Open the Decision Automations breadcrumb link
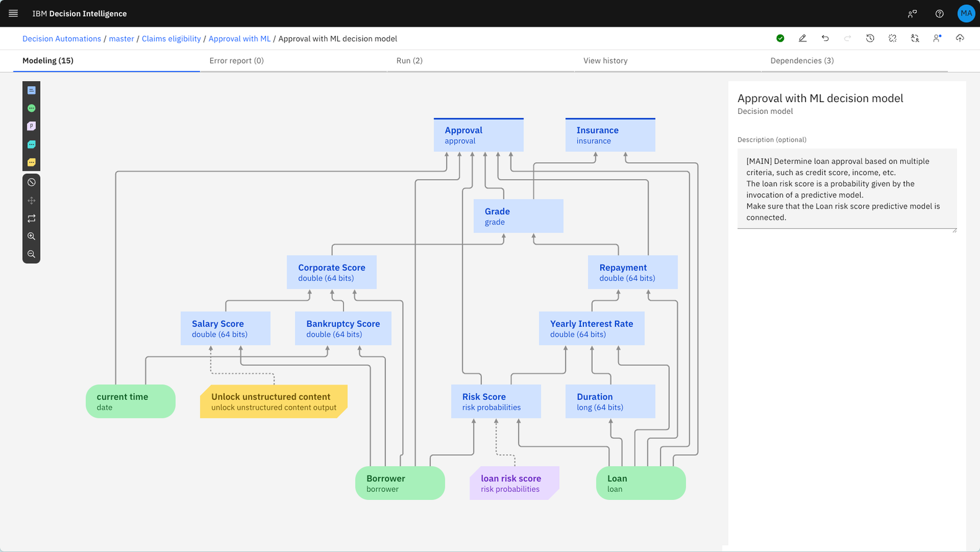 click(61, 38)
